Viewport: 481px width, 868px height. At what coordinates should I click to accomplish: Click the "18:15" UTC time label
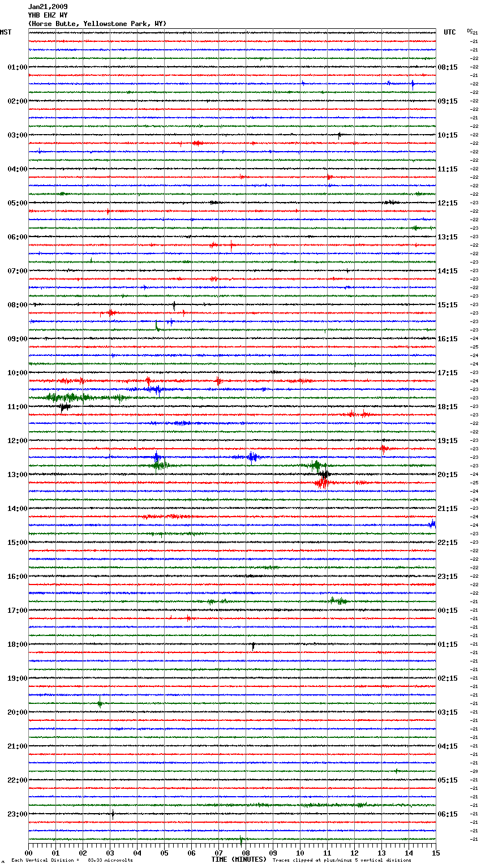tap(448, 407)
